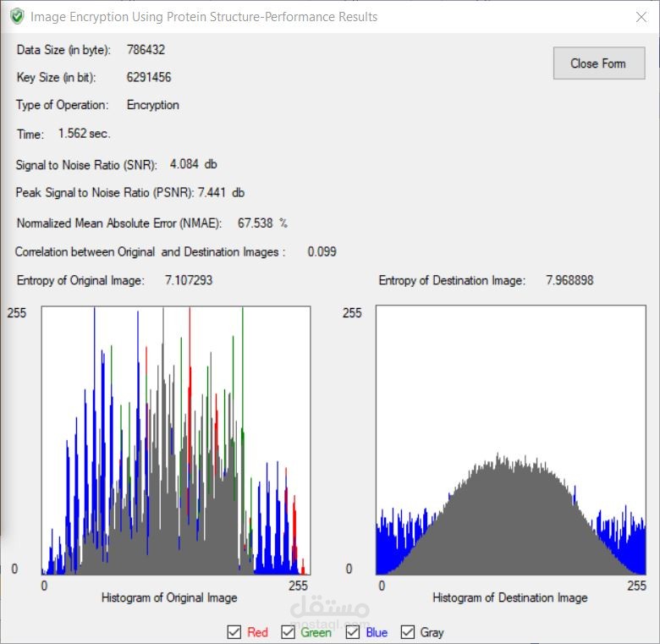Uncheck the Red channel checkbox
This screenshot has height=644, width=660.
pos(234,632)
